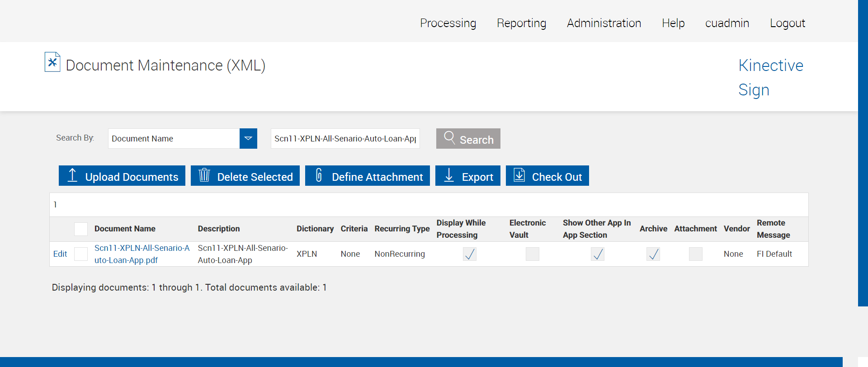Click the Check Out document icon

(519, 175)
